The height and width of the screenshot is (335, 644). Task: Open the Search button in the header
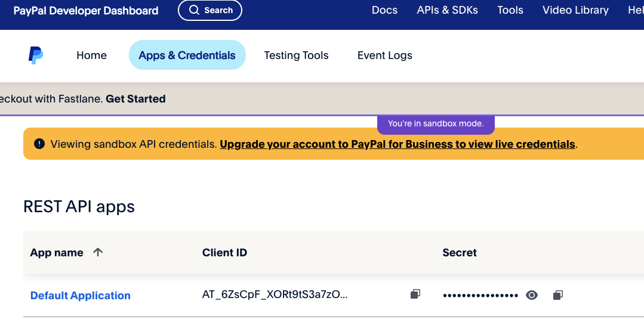coord(210,10)
